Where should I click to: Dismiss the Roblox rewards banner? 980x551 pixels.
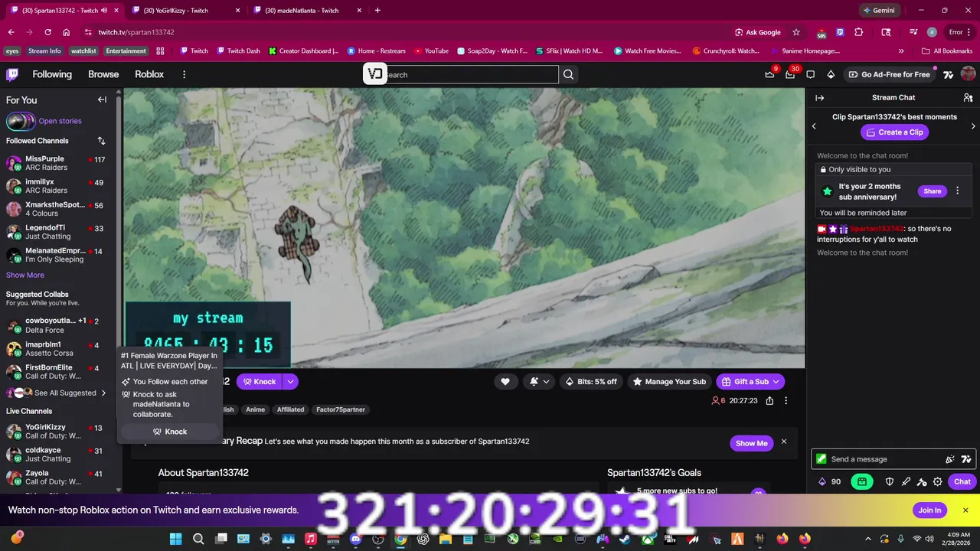pos(965,510)
